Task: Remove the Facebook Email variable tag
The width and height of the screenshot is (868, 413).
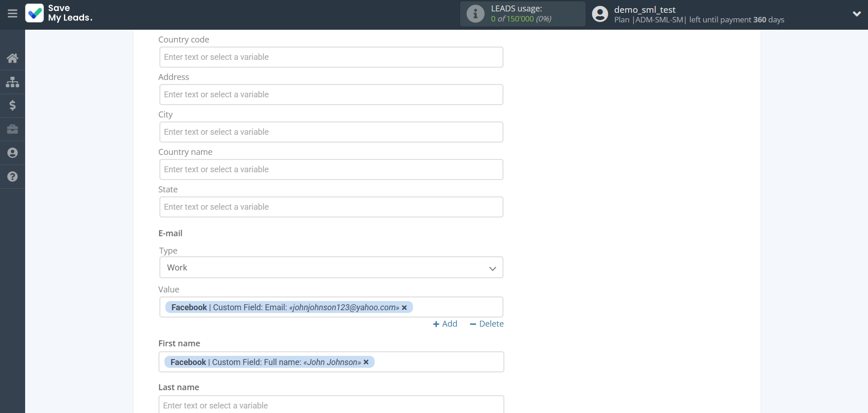Action: point(404,307)
